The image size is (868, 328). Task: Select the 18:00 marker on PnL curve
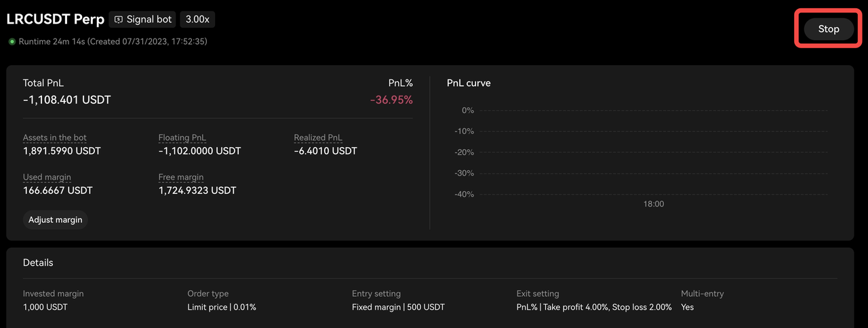(654, 204)
